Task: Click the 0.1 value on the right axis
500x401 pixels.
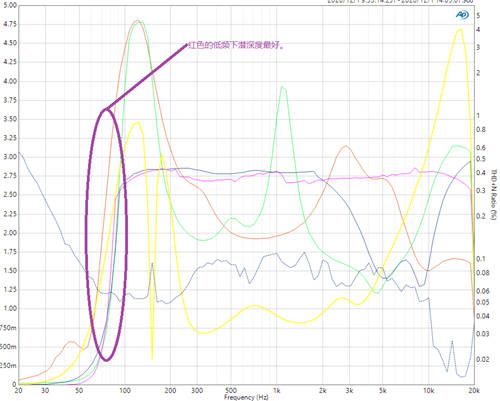Action: (x=481, y=259)
